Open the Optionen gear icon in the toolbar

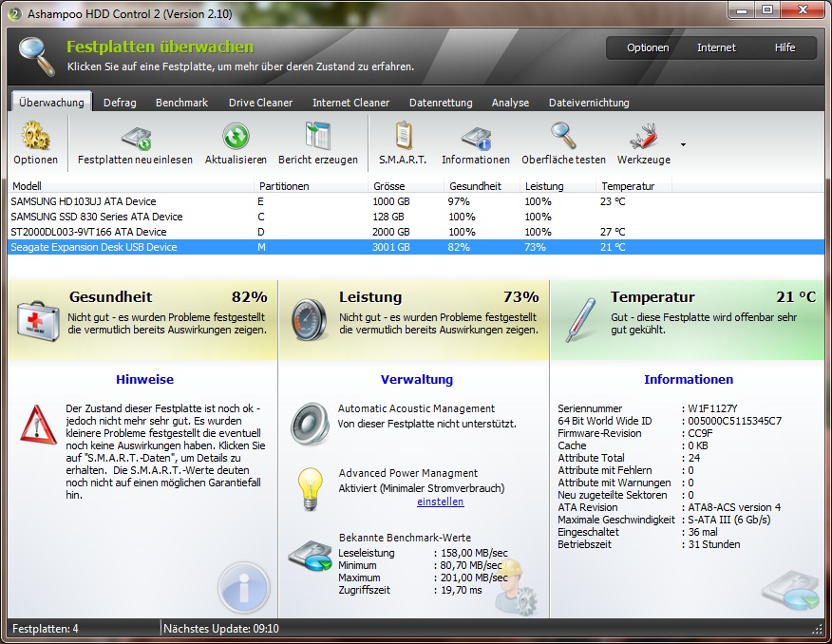click(35, 136)
